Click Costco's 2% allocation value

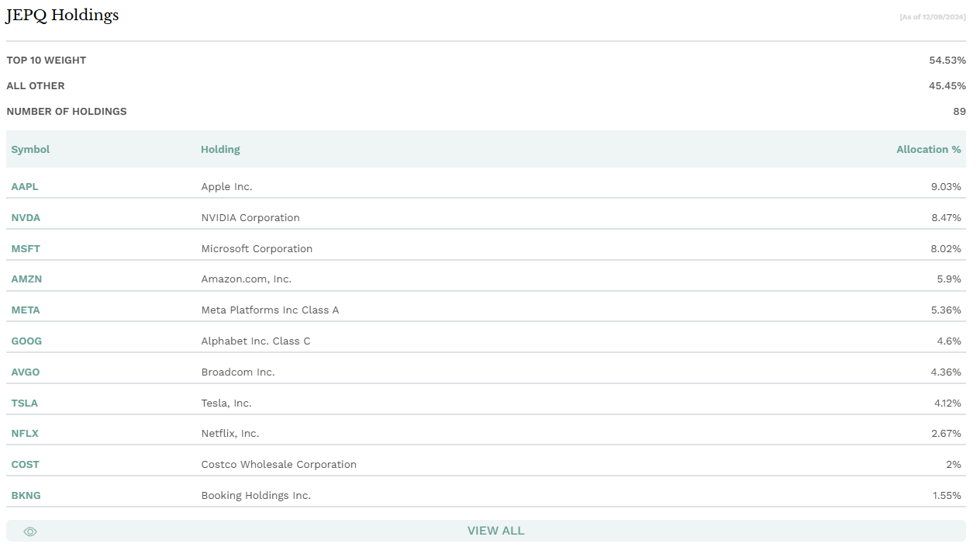954,465
